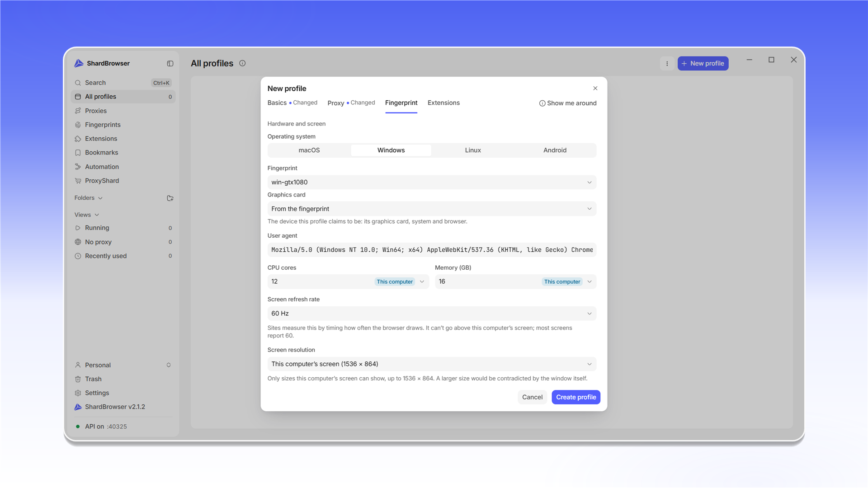
Task: Expand the Screen refresh rate dropdown
Action: point(432,314)
